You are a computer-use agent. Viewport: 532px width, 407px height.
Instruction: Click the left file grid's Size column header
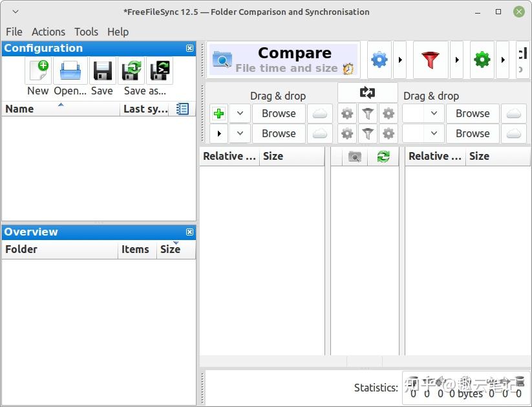tap(292, 157)
